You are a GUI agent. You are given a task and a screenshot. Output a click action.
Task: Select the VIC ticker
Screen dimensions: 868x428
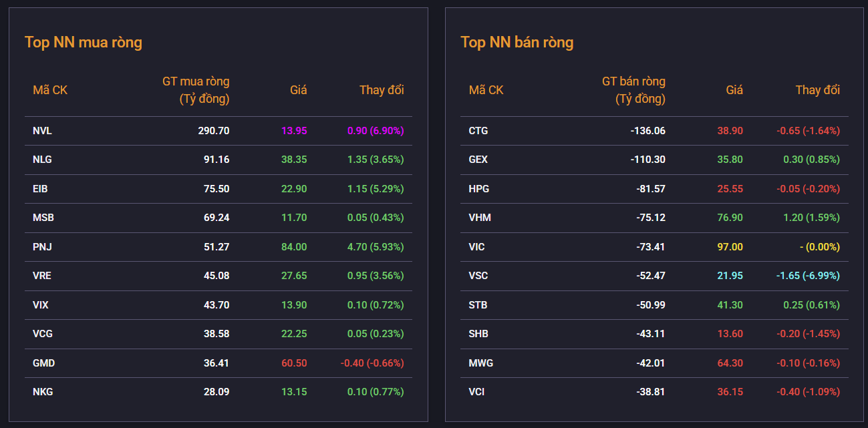(477, 247)
